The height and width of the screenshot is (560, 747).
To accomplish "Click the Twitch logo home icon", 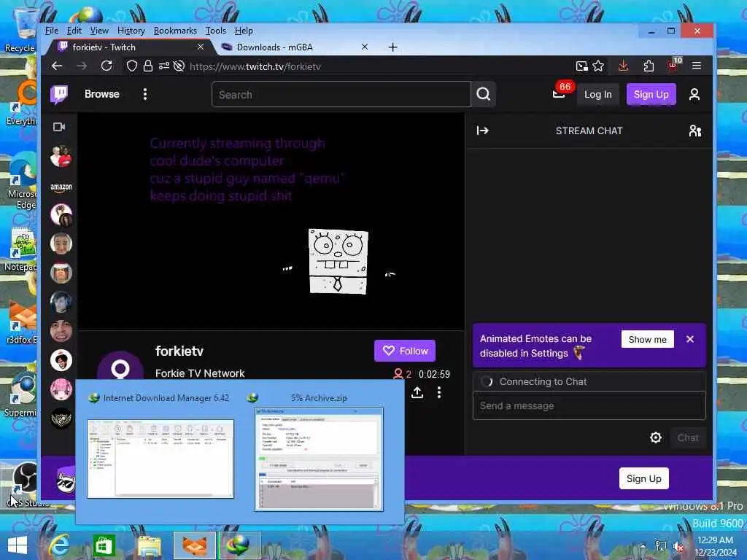I will [x=59, y=94].
